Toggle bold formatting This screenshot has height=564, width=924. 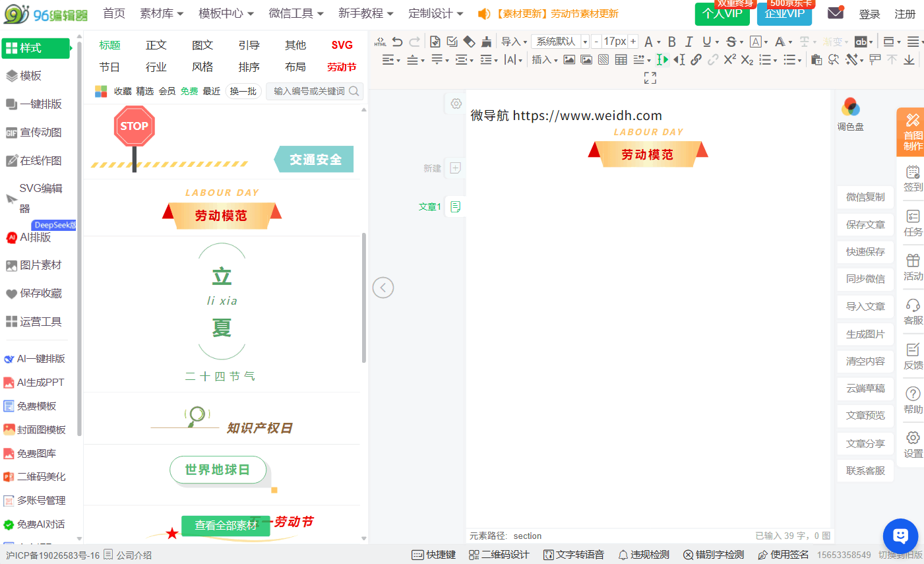point(671,42)
